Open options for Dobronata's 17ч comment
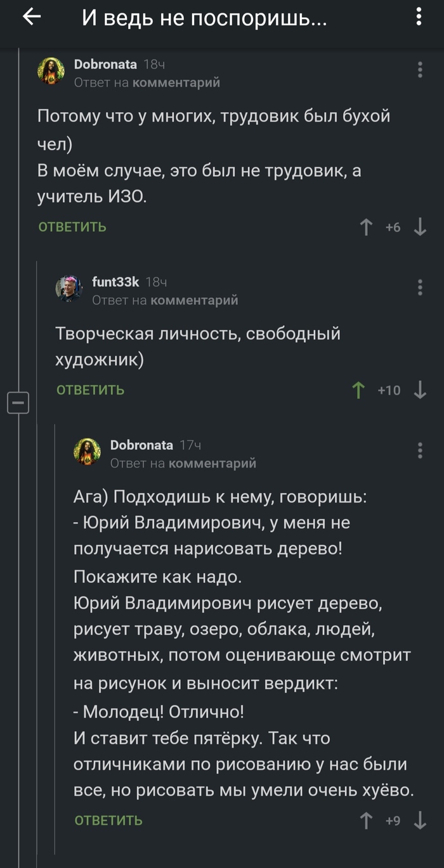The image size is (444, 868). tap(420, 450)
